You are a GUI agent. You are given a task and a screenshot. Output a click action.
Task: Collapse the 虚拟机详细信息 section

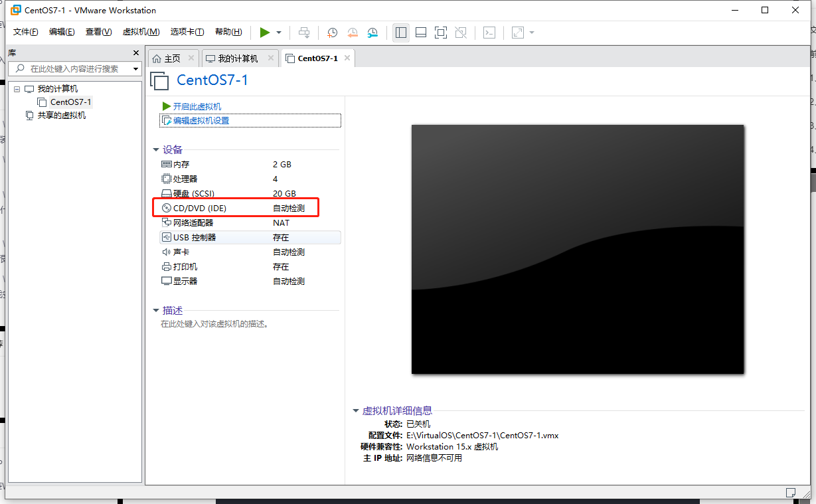[356, 411]
